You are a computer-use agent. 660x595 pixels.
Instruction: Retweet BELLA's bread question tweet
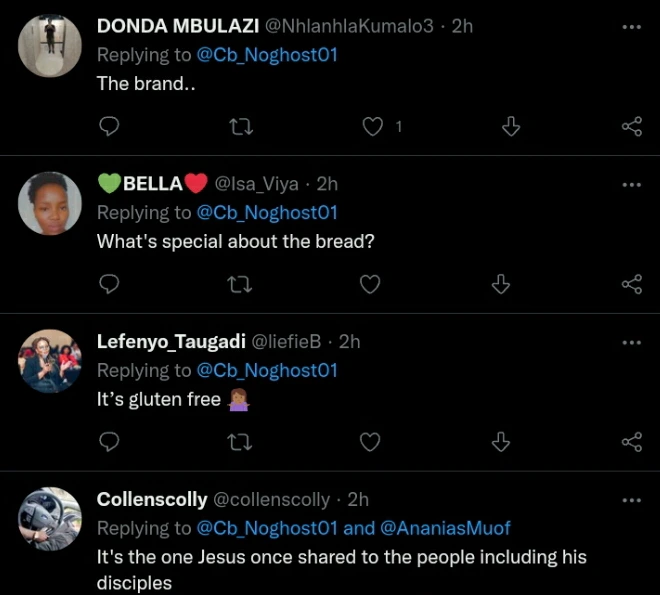click(x=240, y=284)
